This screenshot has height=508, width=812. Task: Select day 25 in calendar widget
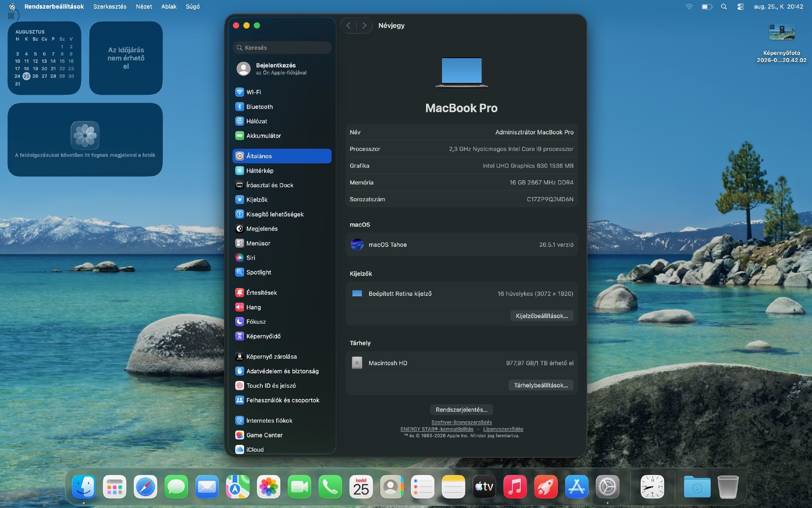point(26,76)
